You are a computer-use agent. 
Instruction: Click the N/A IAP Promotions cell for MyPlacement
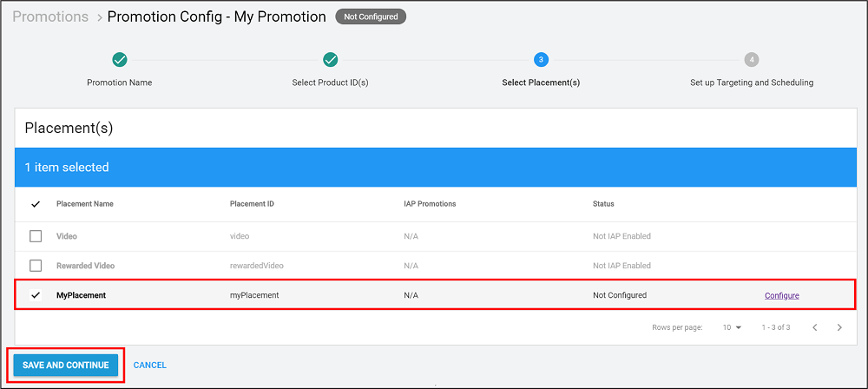[x=411, y=295]
